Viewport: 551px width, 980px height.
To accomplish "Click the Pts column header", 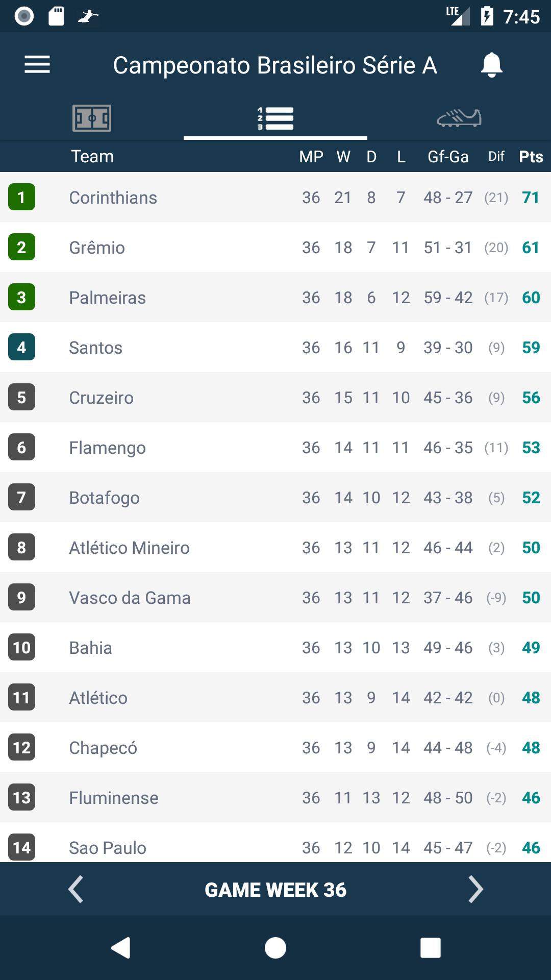I will [531, 157].
